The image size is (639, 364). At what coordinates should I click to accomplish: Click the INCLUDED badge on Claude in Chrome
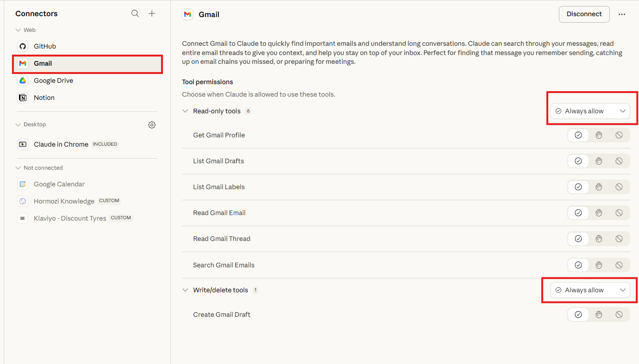point(105,144)
